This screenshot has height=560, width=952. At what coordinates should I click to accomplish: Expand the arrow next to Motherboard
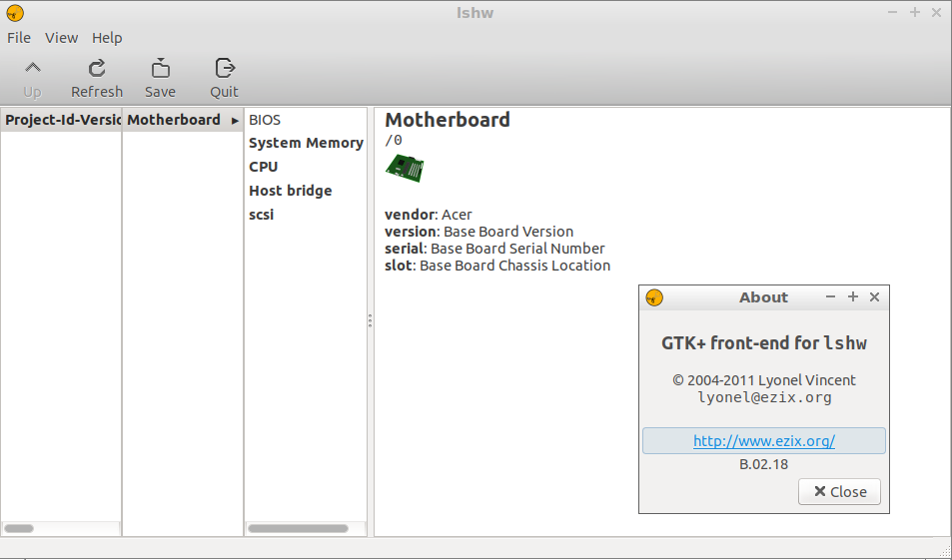point(235,121)
